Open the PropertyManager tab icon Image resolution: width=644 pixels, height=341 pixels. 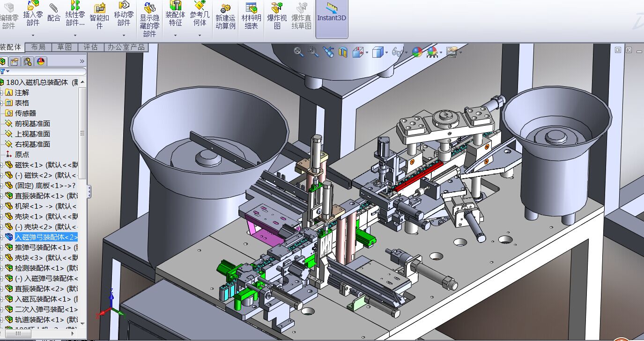tap(15, 61)
